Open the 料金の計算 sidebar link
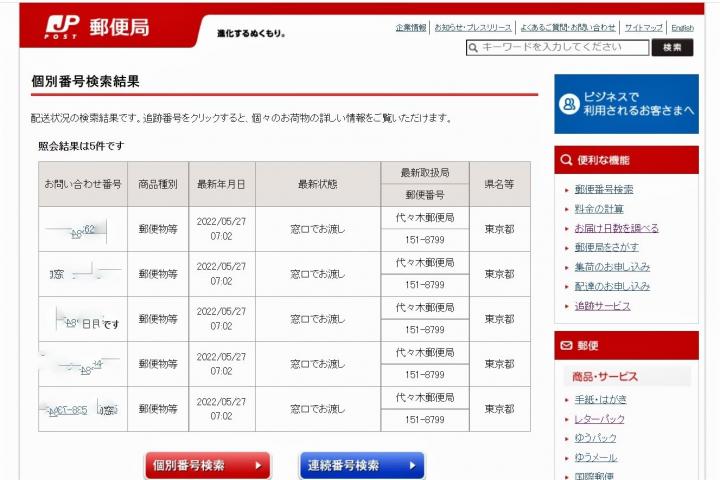 (598, 208)
